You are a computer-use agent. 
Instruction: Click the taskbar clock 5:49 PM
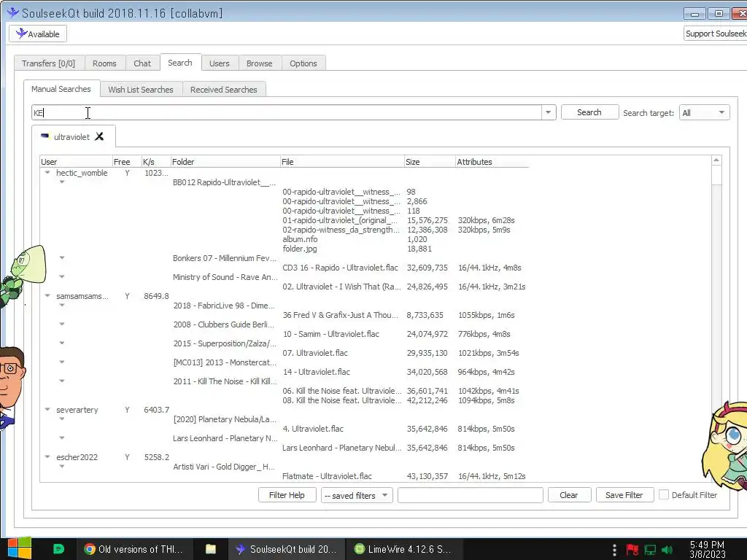coord(707,545)
